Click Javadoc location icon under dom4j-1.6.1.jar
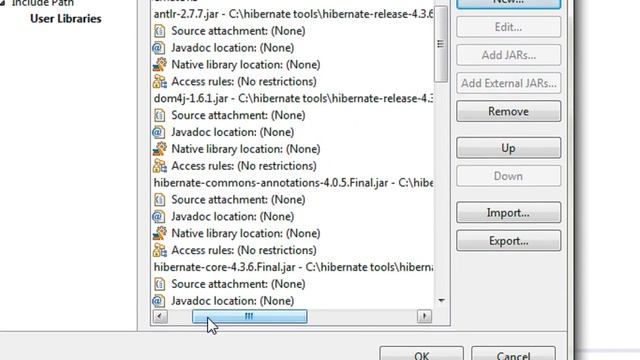The image size is (640, 360). [159, 132]
